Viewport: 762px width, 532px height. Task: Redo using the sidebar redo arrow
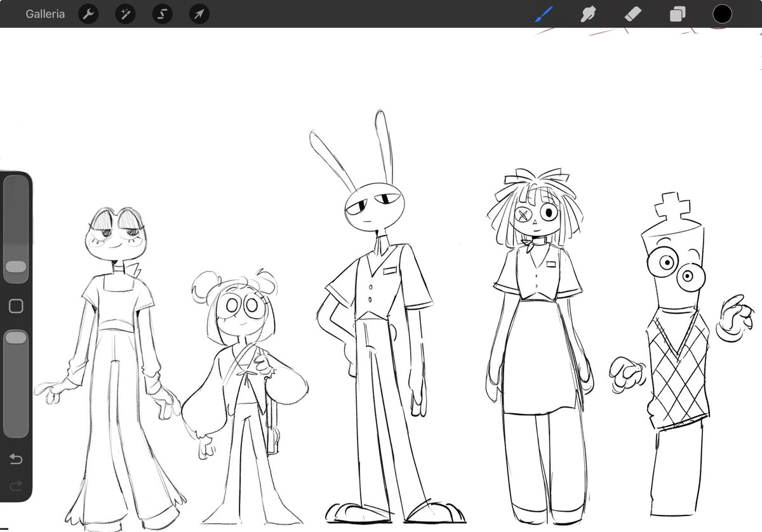(x=16, y=486)
